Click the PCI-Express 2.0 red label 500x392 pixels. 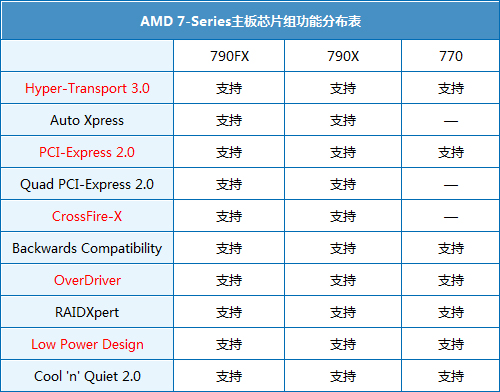(87, 152)
